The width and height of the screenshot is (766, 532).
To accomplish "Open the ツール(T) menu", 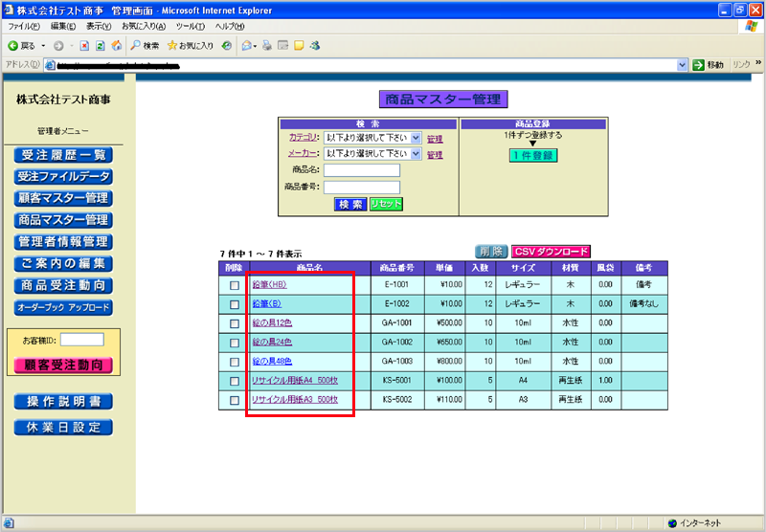I will 191,26.
